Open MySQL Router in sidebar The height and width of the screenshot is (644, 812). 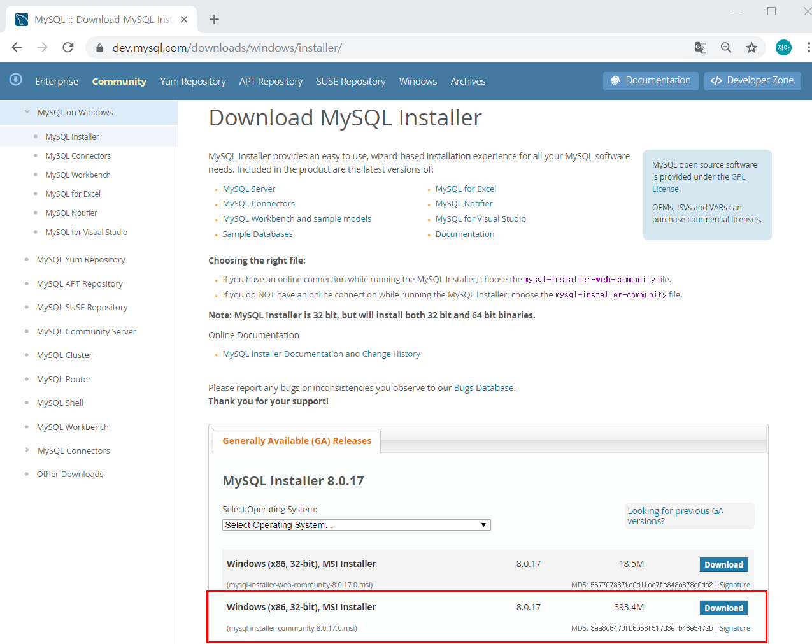pyautogui.click(x=64, y=380)
